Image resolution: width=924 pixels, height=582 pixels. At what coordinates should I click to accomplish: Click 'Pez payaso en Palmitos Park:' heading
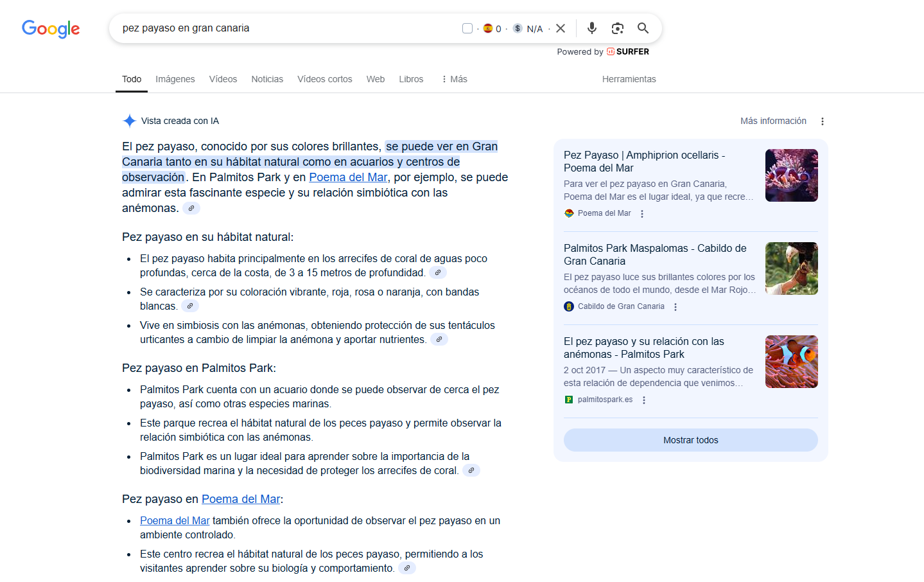(199, 368)
